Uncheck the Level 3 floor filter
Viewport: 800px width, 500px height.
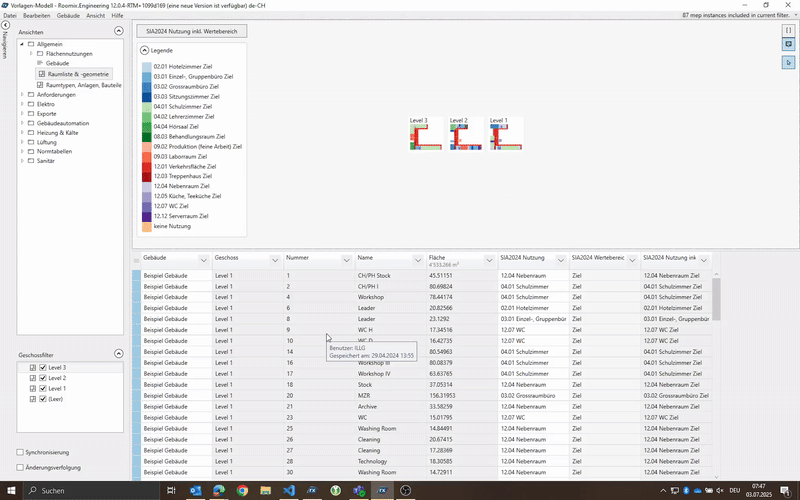click(x=42, y=368)
